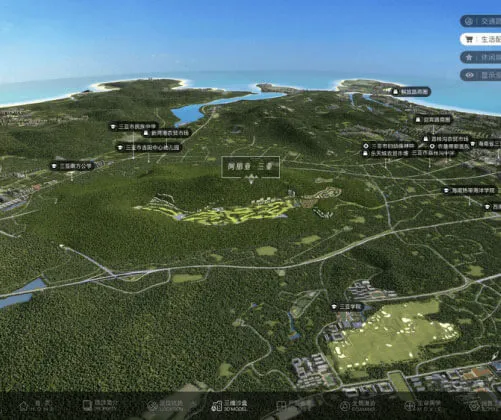Select the 三亚市吉阳中心幼儿园 marker

coord(149,147)
